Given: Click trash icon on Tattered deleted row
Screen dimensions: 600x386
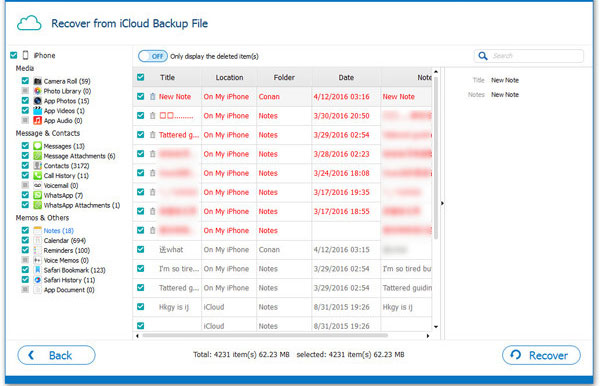Looking at the screenshot, I should pos(152,135).
